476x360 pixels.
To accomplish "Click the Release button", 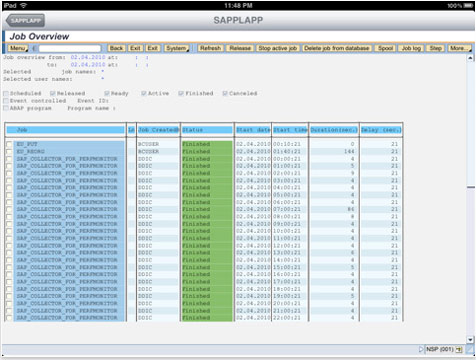I will (x=240, y=48).
